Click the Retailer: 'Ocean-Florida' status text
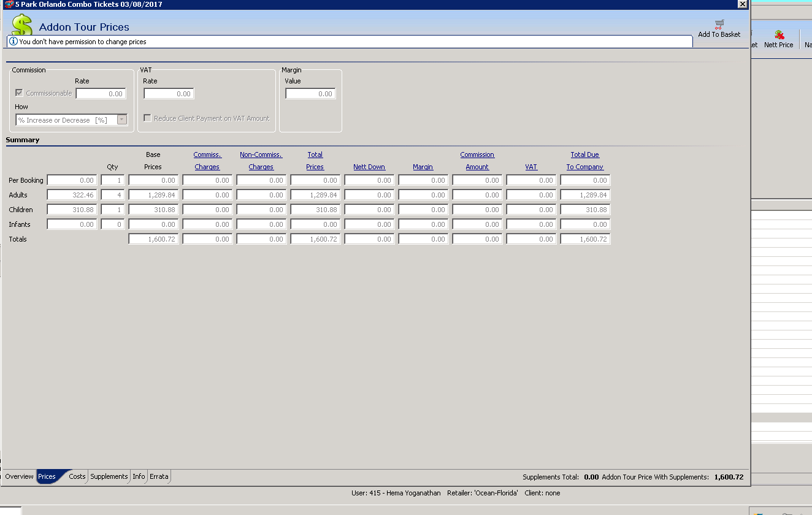The height and width of the screenshot is (515, 812). 483,493
